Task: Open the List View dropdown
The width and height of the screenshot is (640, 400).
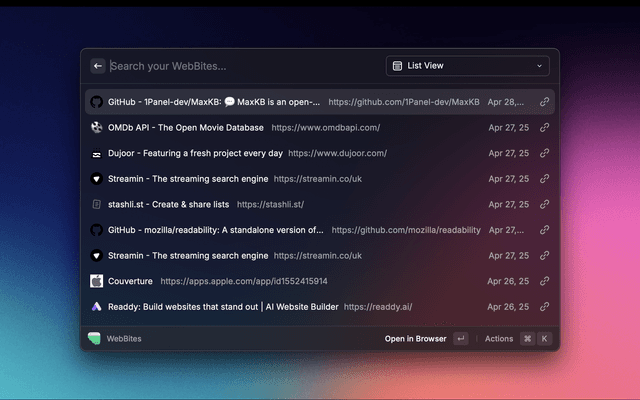Action: (x=468, y=66)
